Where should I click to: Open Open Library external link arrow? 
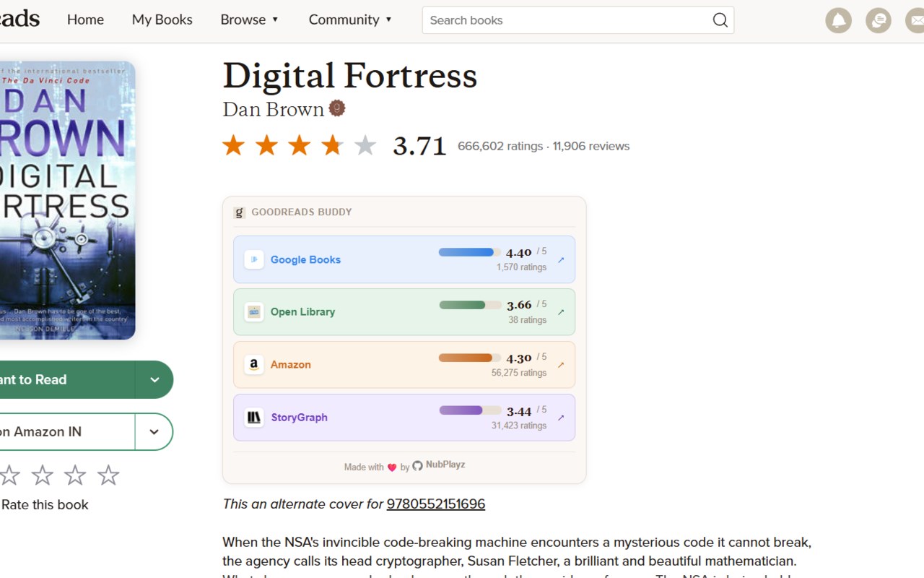coord(561,313)
